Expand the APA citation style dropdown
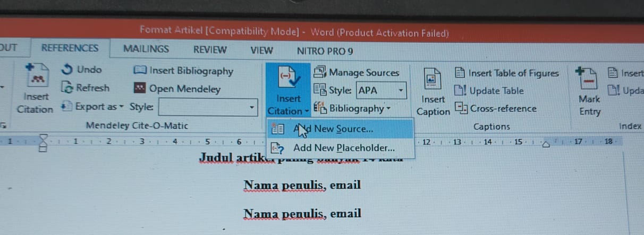This screenshot has width=644, height=235. tap(401, 90)
